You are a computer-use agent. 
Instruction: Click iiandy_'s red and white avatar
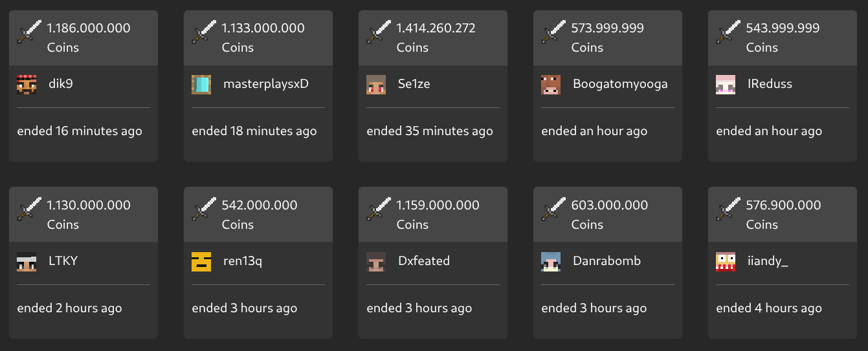click(726, 261)
